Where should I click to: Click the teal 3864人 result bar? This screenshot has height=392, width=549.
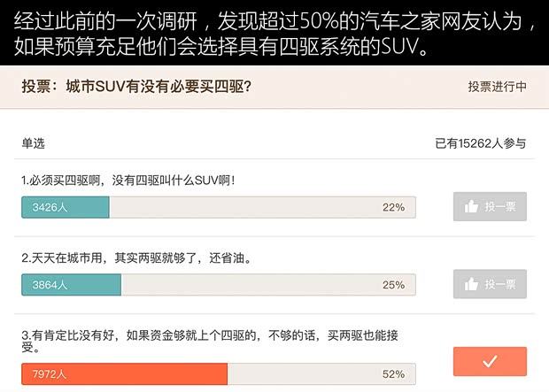pyautogui.click(x=71, y=285)
